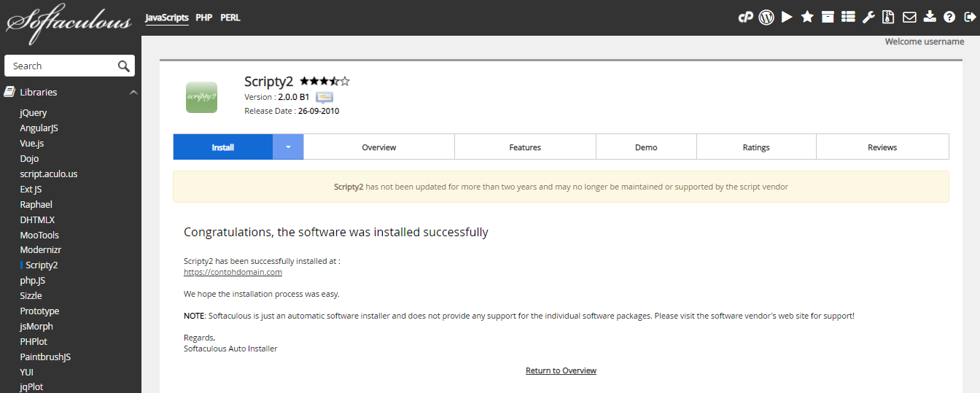Select AngularJS in the Libraries list
This screenshot has width=980, height=393.
point(39,128)
